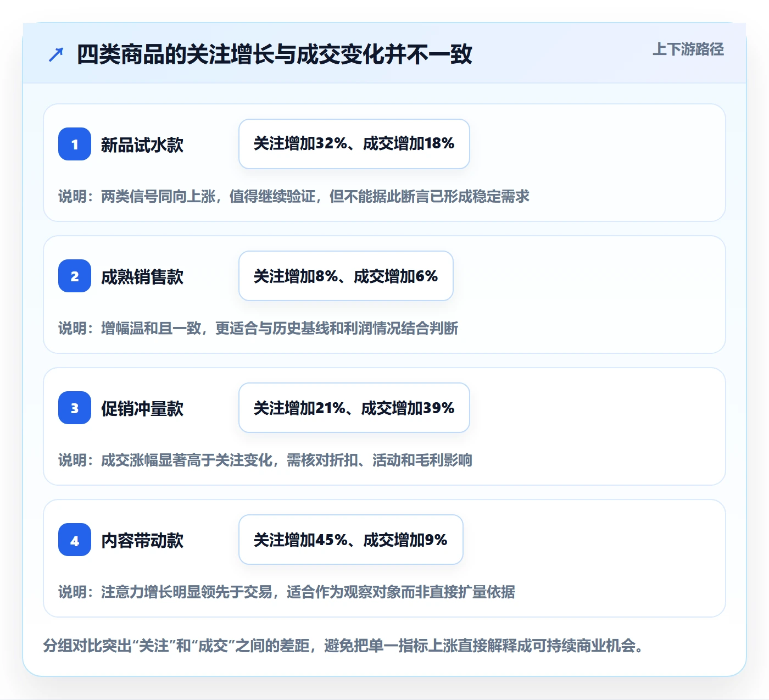Select the pill 关注增加8%、成交增加6%
Screen dimensions: 769x700
(x=346, y=276)
